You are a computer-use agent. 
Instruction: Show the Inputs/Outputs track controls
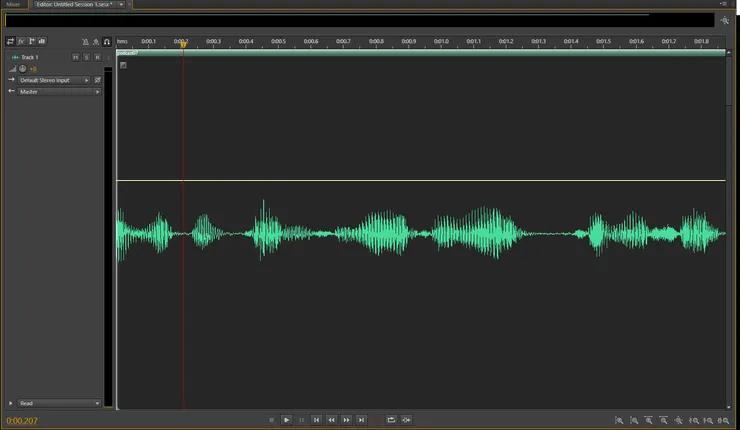[11, 42]
